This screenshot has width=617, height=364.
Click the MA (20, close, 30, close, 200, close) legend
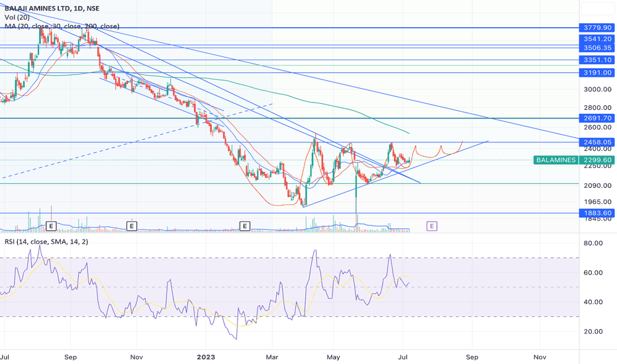[x=62, y=26]
